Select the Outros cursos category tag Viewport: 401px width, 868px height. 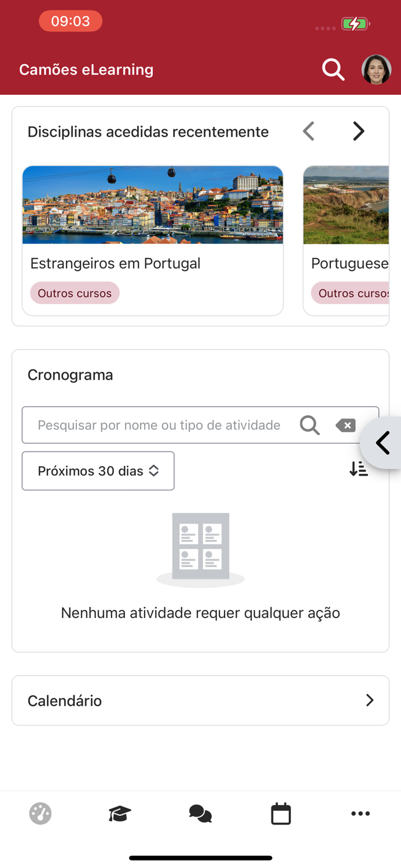(x=75, y=293)
